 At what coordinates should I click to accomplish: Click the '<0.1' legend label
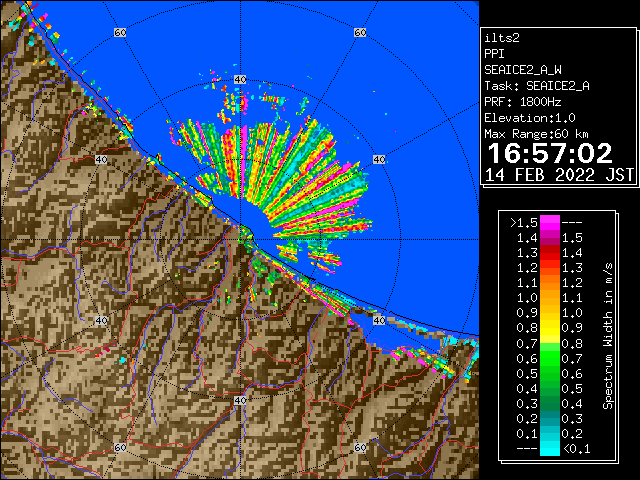pyautogui.click(x=576, y=449)
